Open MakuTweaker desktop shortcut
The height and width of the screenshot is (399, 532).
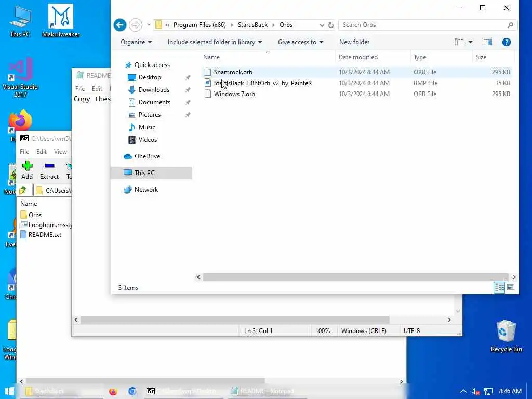pos(61,21)
